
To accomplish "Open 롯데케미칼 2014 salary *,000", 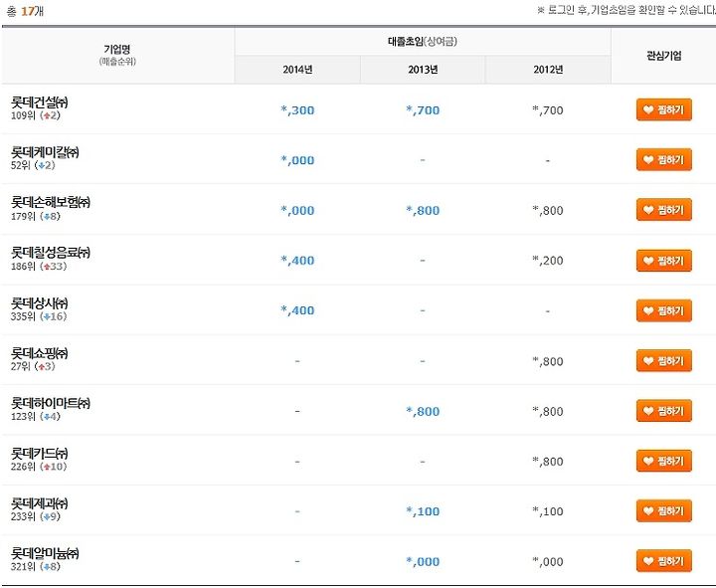I will tap(297, 160).
